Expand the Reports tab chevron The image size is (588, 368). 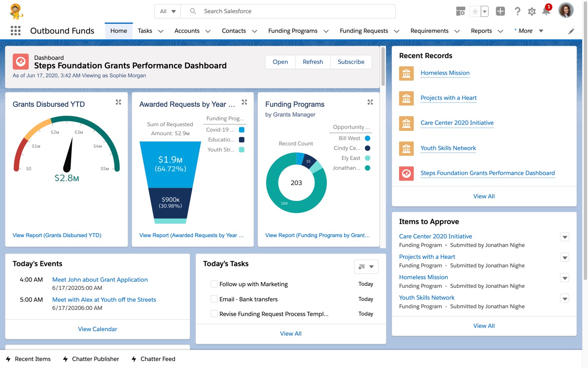pos(500,31)
